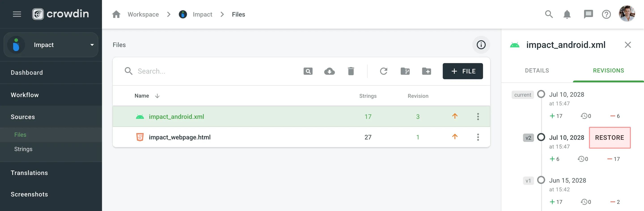Image resolution: width=644 pixels, height=211 pixels.
Task: Open the hamburger navigation menu
Action: 17,14
